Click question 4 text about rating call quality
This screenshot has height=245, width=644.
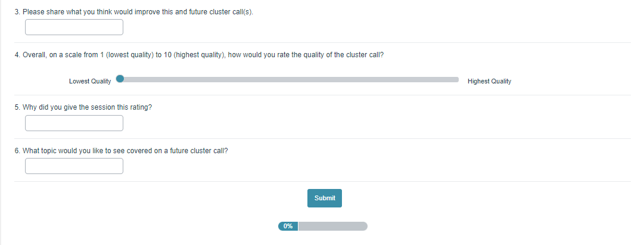tap(199, 54)
